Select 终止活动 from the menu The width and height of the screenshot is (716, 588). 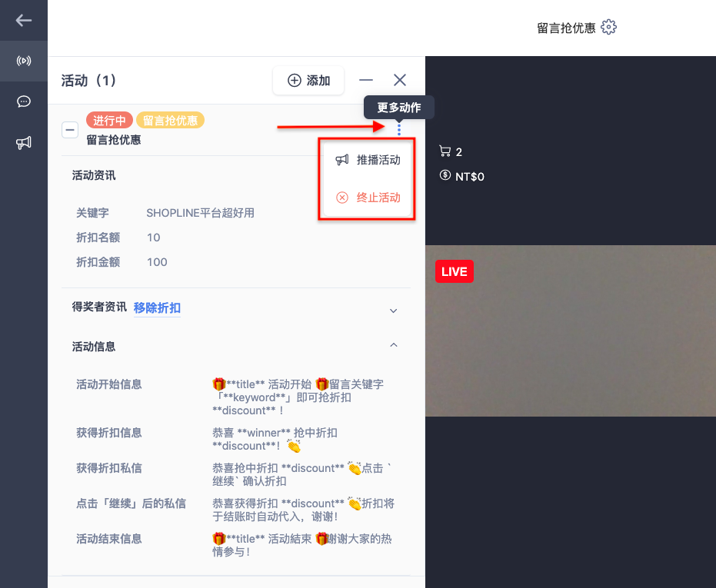point(368,198)
